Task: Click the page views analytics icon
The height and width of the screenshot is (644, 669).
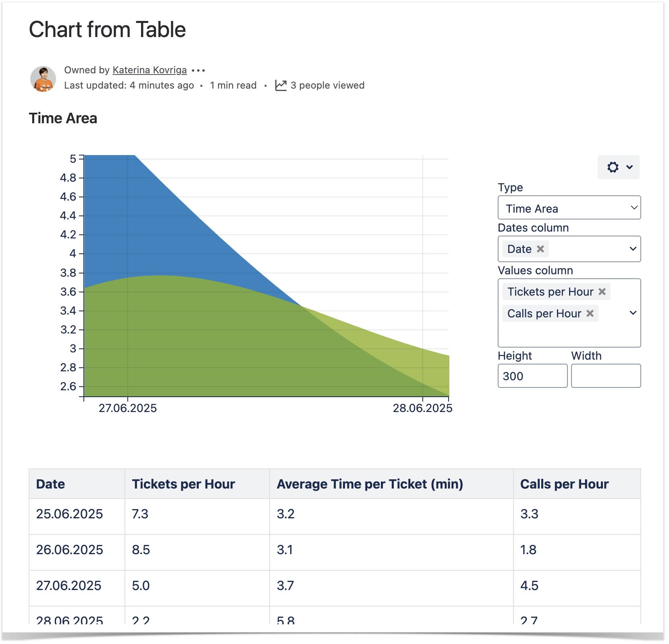Action: [280, 85]
